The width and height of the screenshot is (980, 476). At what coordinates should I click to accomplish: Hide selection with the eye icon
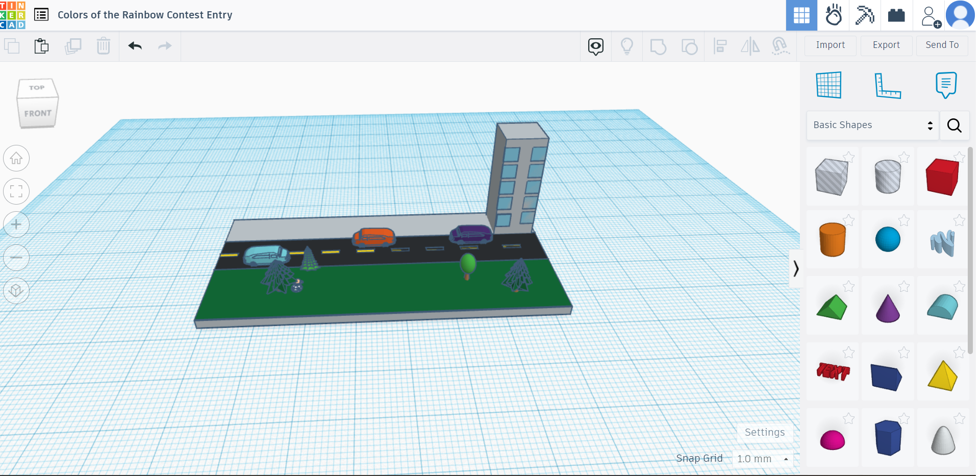tap(595, 46)
